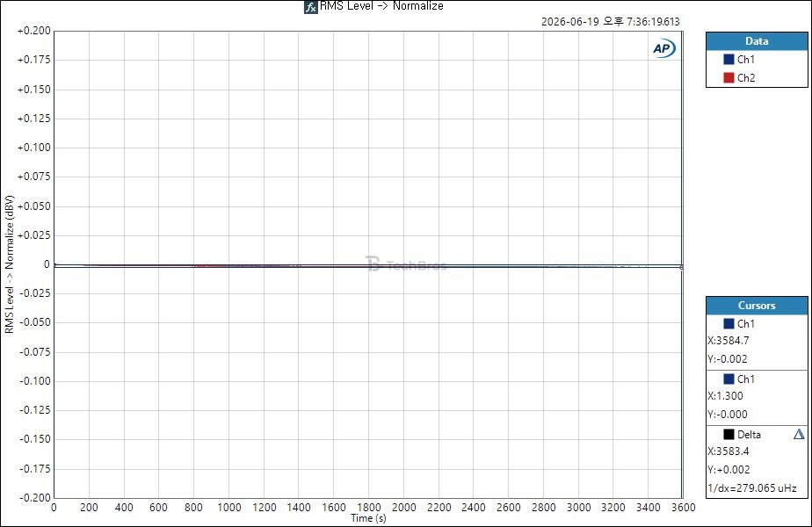Screen dimensions: 812x527
Task: Click the 1800 x-axis tick label
Action: coord(369,508)
